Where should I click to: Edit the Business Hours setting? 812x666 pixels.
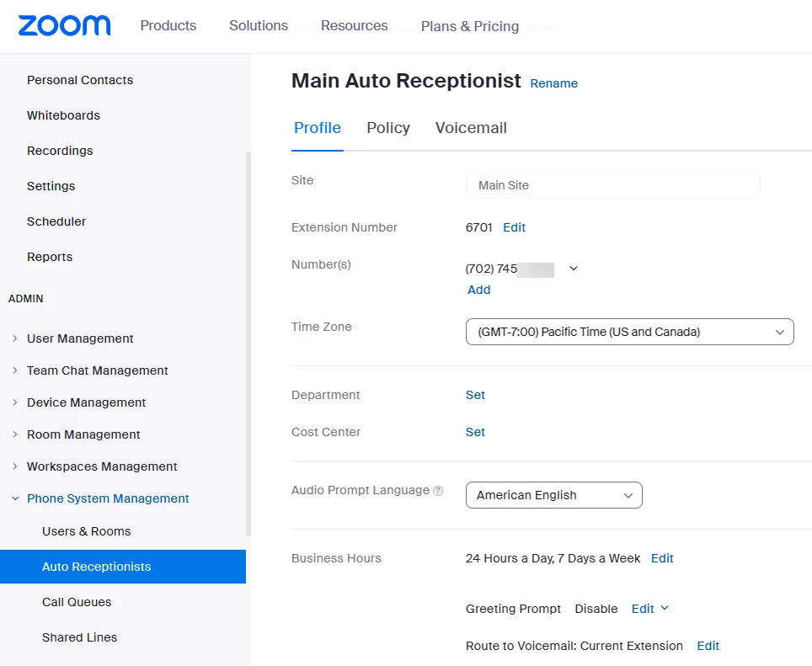click(662, 558)
